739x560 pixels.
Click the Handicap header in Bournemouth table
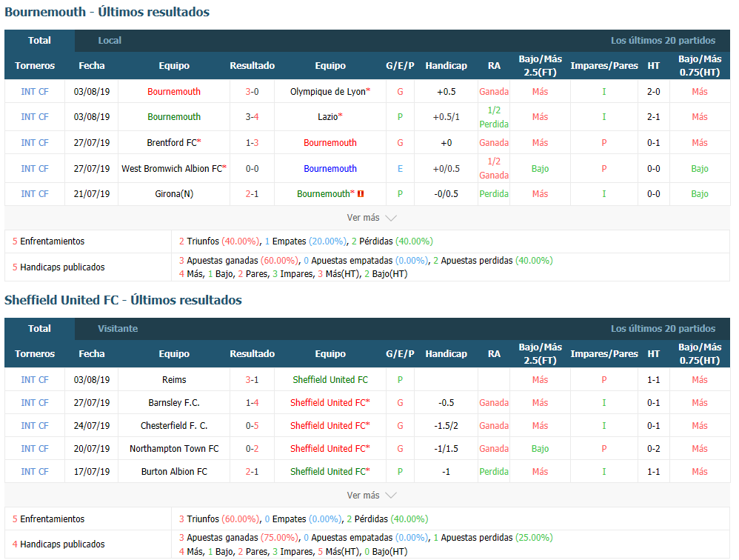click(x=446, y=65)
